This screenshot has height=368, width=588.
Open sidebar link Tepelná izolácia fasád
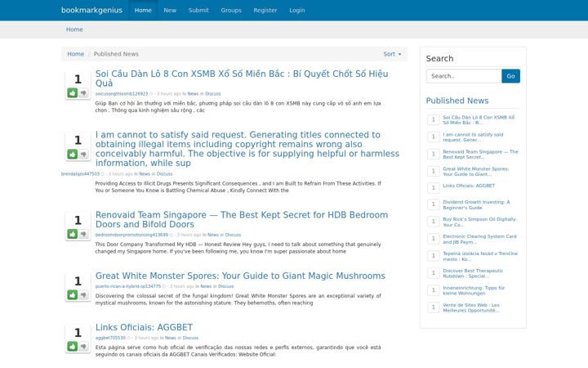(x=480, y=257)
